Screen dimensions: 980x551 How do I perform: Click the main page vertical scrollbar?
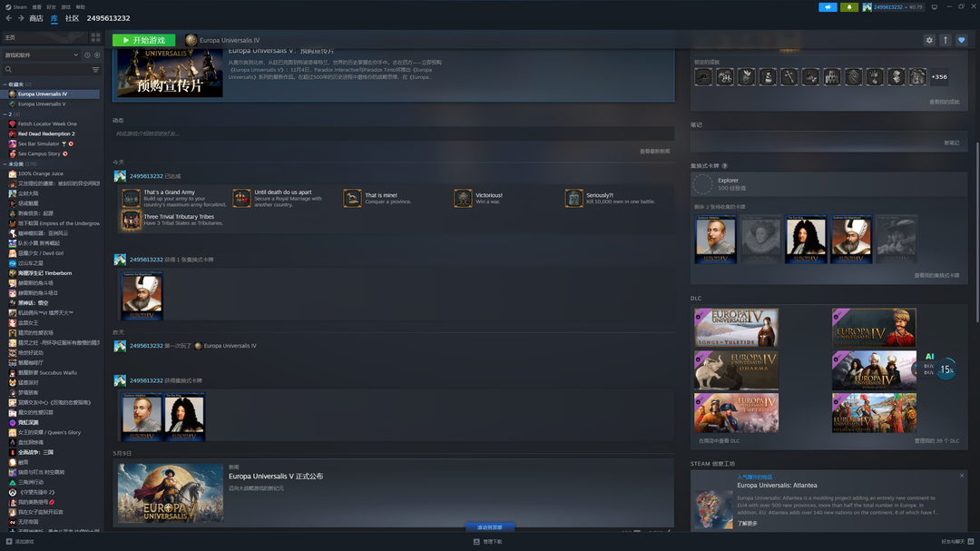[977, 232]
